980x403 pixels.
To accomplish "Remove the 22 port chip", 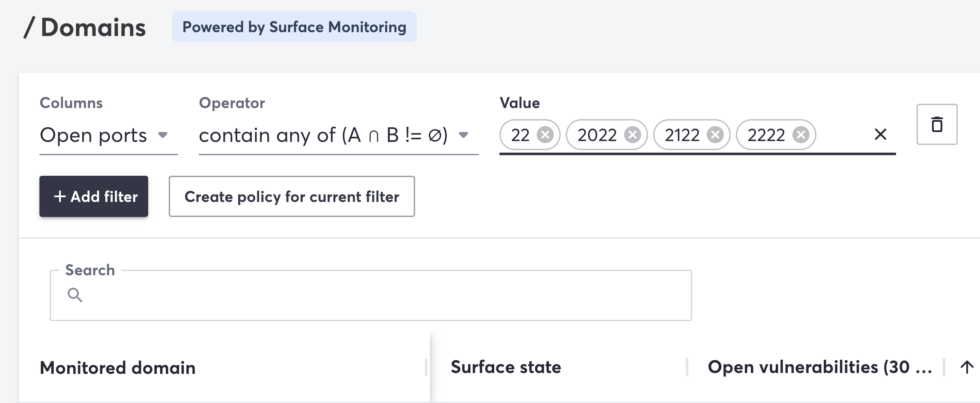I will click(x=545, y=135).
